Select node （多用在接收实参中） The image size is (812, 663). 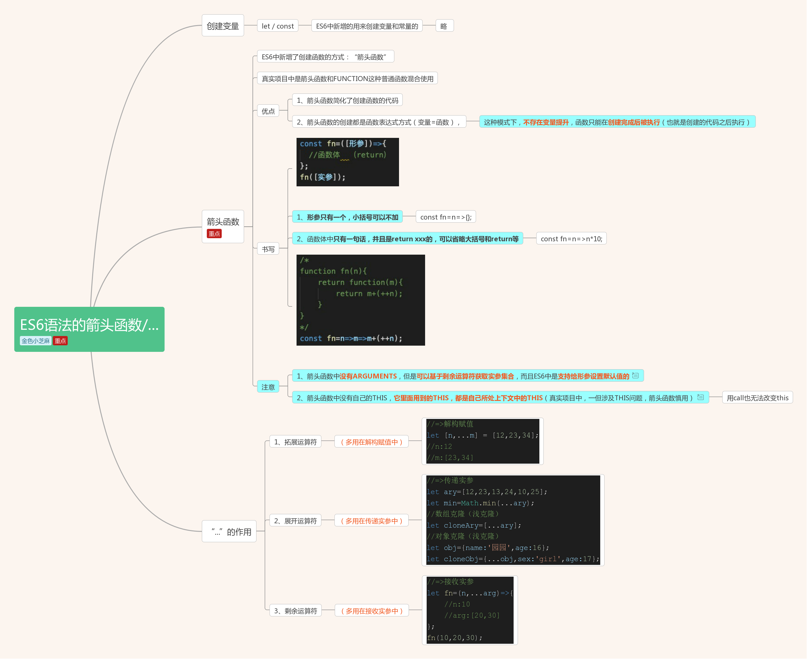[x=374, y=615]
